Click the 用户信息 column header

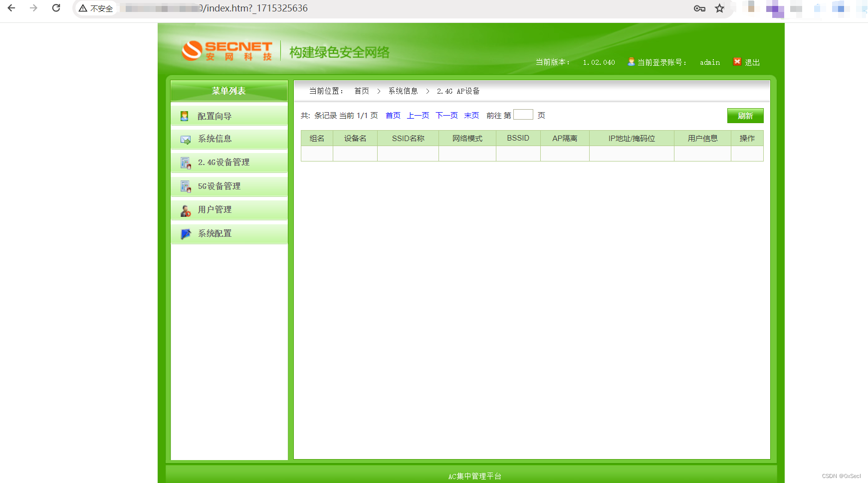[x=702, y=139]
